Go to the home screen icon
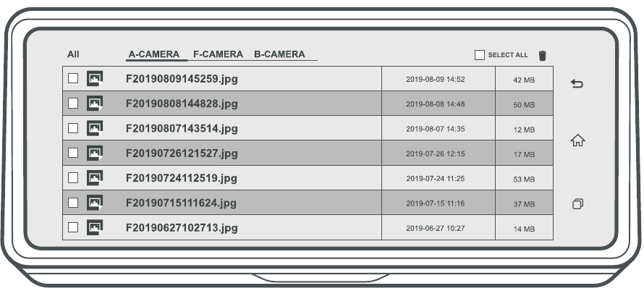 (577, 141)
